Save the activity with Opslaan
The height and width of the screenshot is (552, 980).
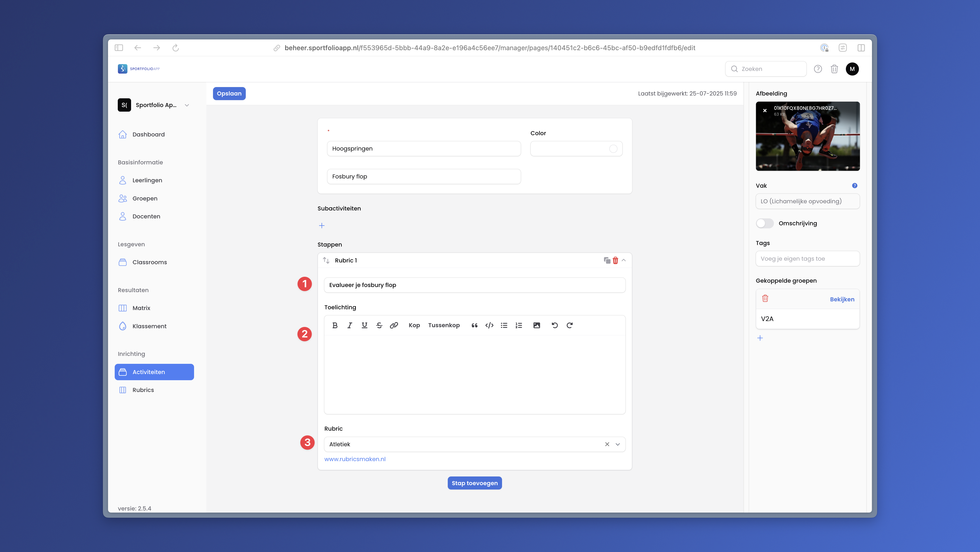click(229, 94)
